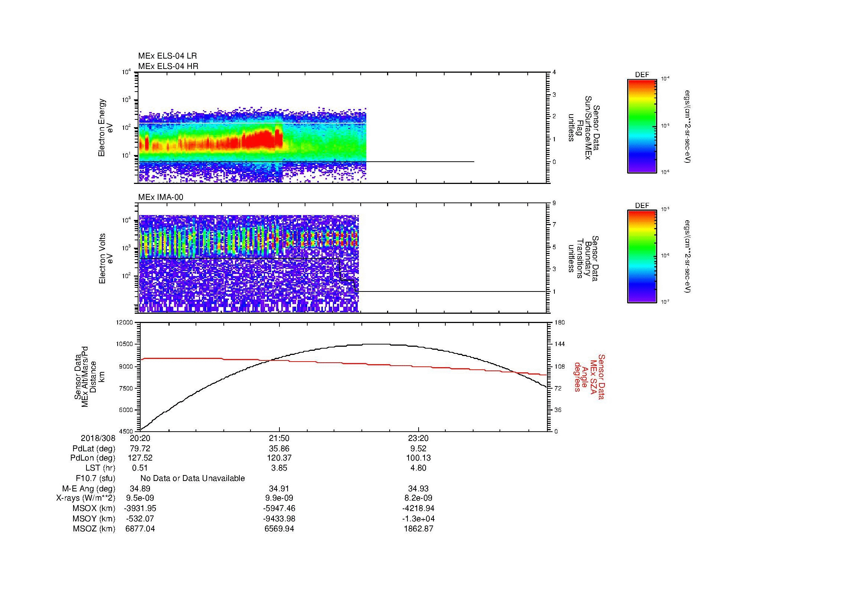Click X-rays value 8.2e-09
The width and height of the screenshot is (868, 613).
pyautogui.click(x=418, y=498)
